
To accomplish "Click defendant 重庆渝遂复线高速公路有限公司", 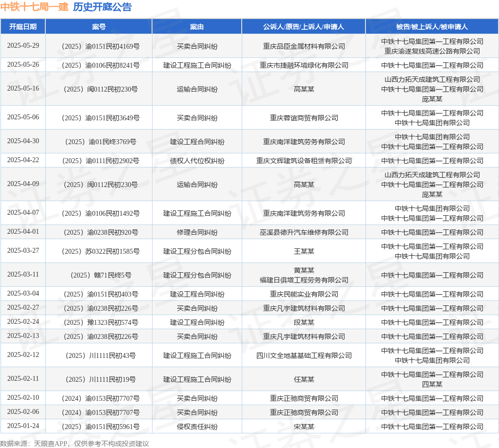I will tap(432, 51).
